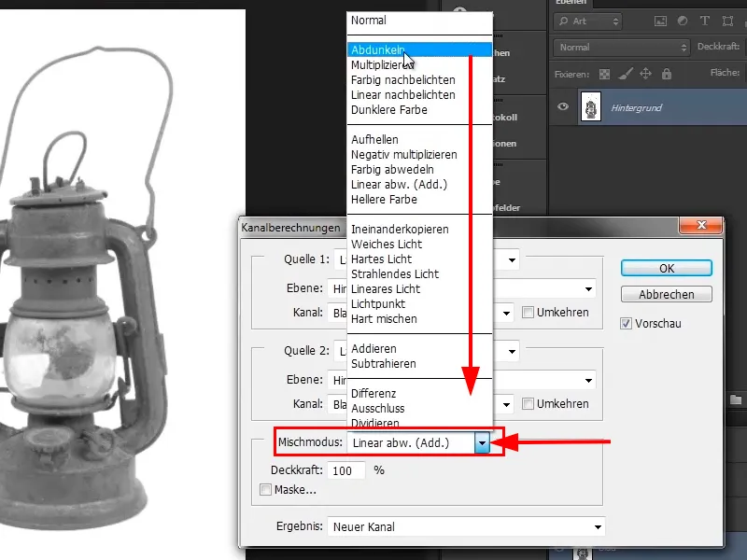Choose Differenz blend mode
This screenshot has height=560, width=747.
click(x=419, y=393)
